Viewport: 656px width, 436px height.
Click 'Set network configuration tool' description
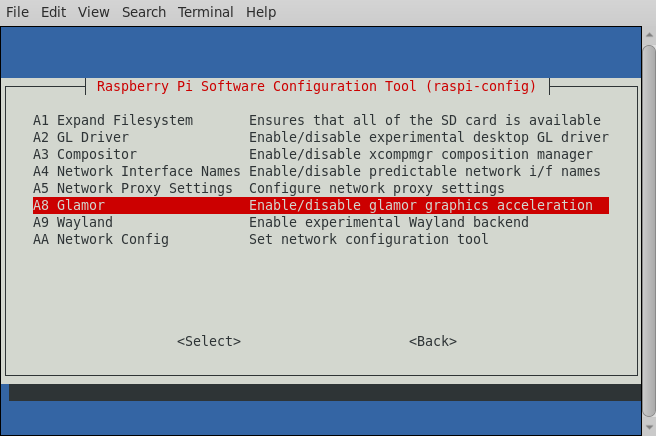pyautogui.click(x=369, y=239)
